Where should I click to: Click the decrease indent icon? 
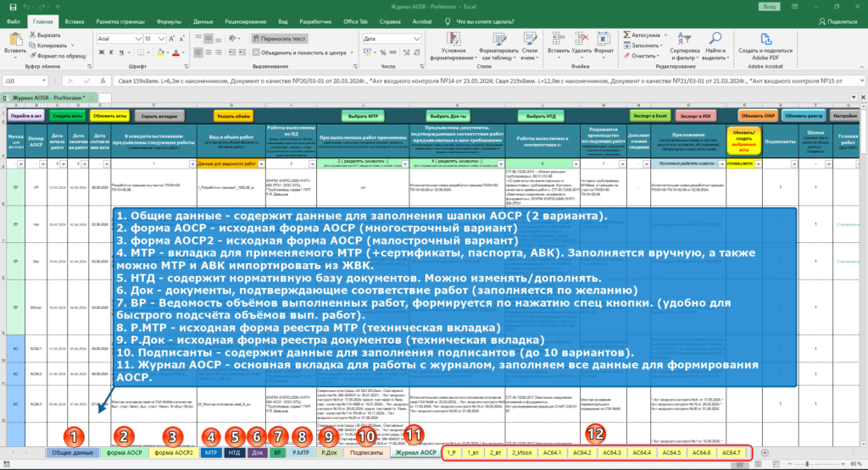pyautogui.click(x=232, y=53)
